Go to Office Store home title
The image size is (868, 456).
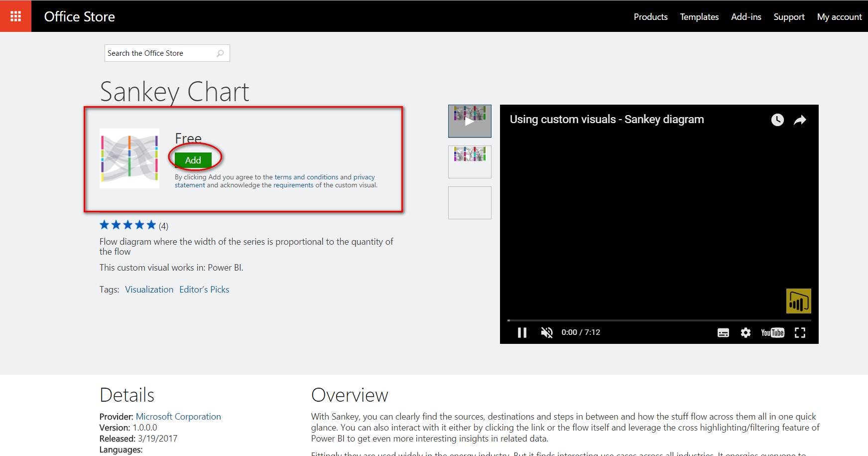click(x=80, y=16)
